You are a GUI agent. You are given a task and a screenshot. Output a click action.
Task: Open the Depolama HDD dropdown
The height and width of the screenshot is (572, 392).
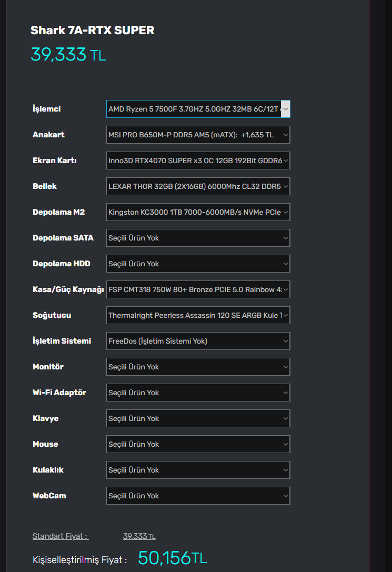[198, 264]
